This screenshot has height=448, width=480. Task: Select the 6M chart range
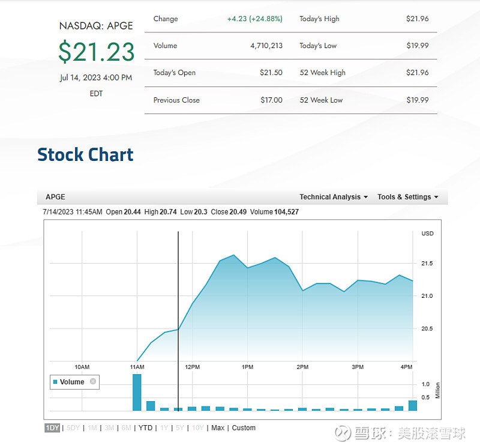[x=125, y=428]
